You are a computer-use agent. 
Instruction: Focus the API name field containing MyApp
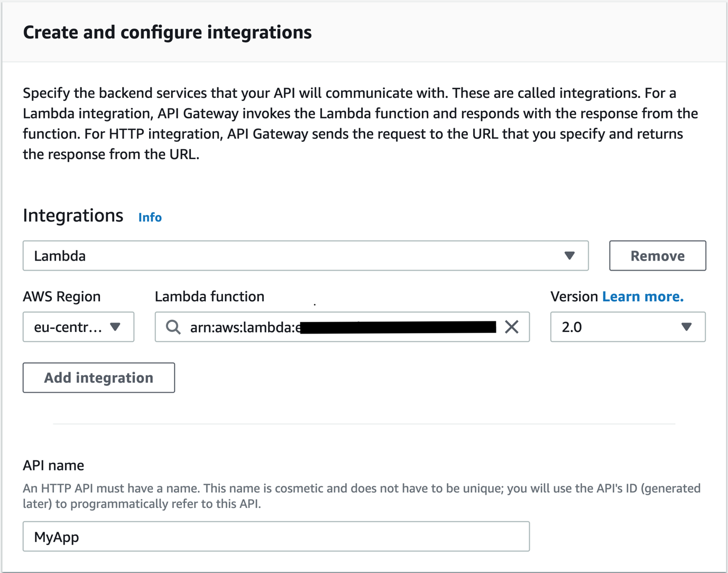coord(276,536)
